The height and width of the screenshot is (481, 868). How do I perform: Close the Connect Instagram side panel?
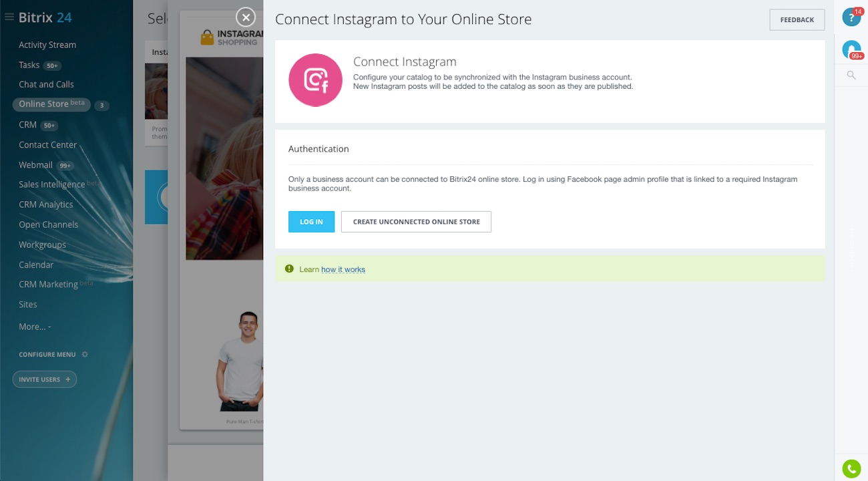point(246,17)
